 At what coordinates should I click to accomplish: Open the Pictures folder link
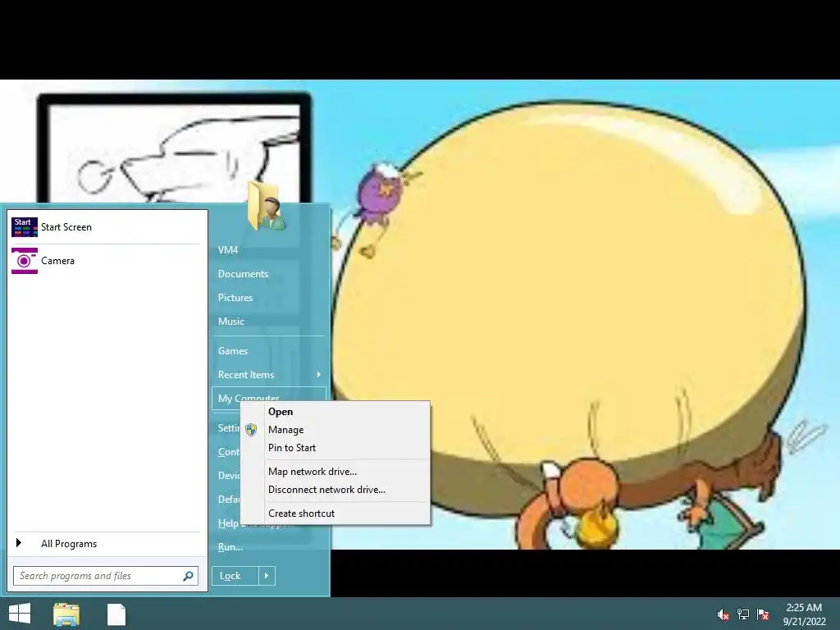click(x=235, y=297)
